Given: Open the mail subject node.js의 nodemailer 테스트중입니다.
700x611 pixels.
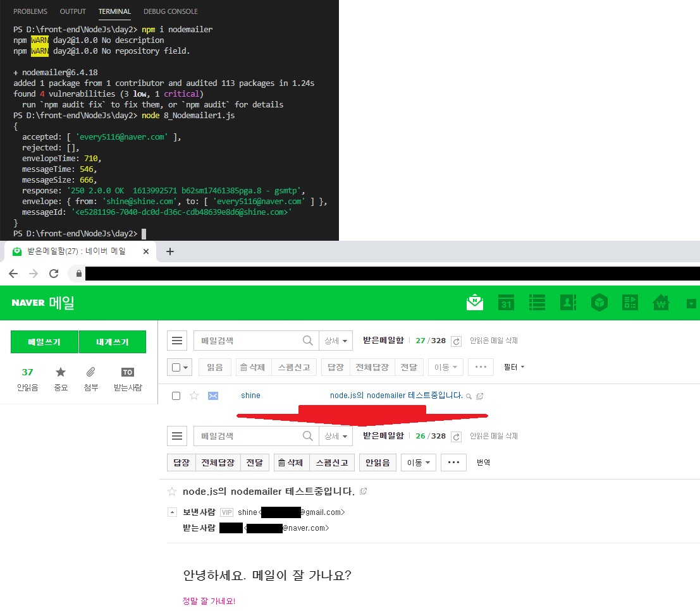Looking at the screenshot, I should point(396,396).
